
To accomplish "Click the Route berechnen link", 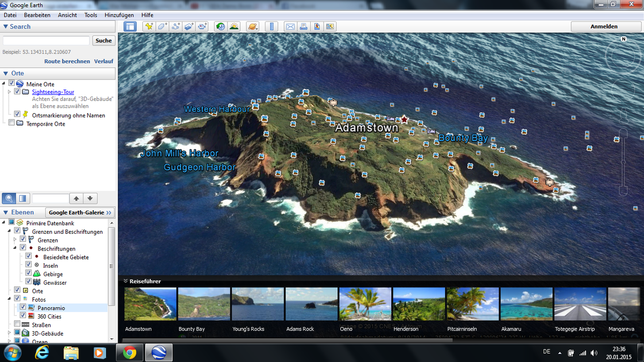I will pyautogui.click(x=67, y=61).
